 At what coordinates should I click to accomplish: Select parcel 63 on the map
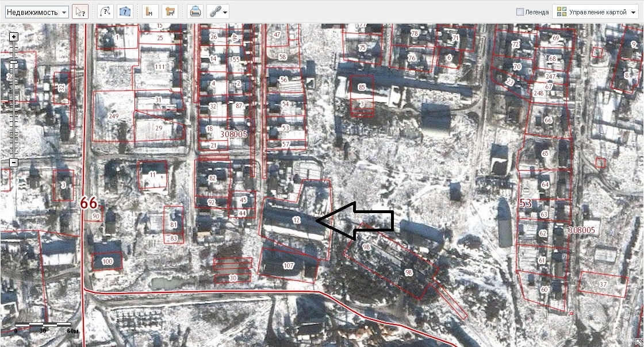coord(544,214)
